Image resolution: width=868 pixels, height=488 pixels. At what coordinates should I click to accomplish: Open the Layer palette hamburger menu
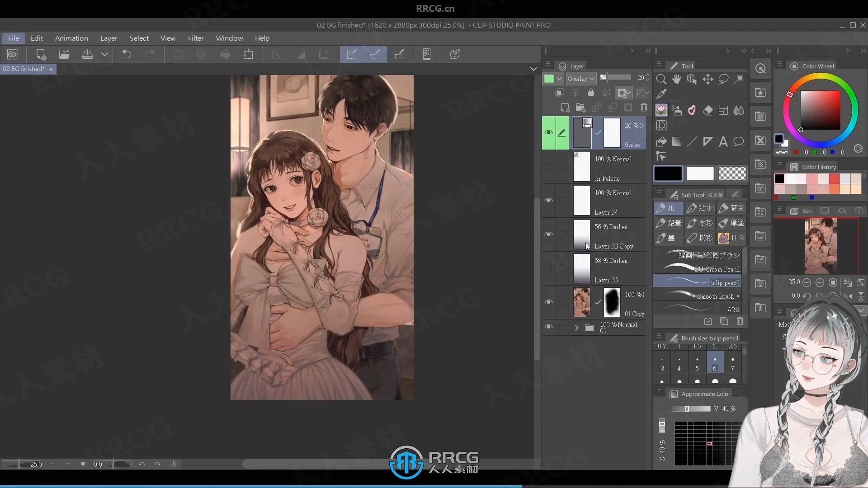pos(547,64)
